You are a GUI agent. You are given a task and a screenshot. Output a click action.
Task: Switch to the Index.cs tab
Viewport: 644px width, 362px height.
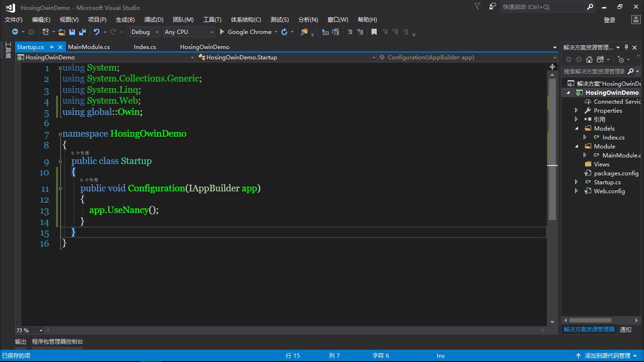(145, 47)
